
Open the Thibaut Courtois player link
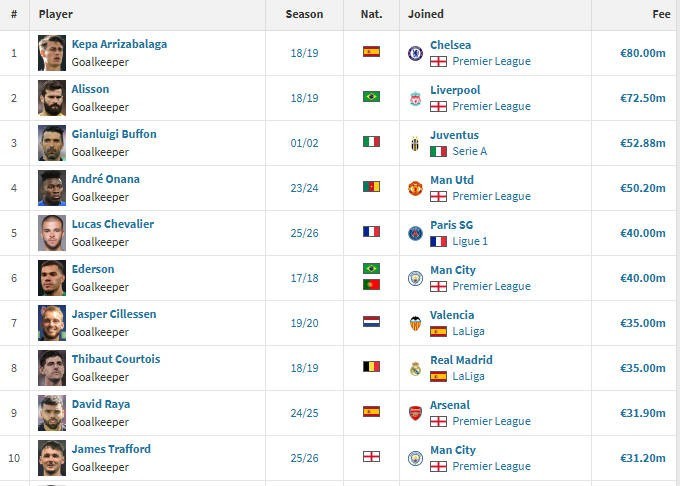116,359
